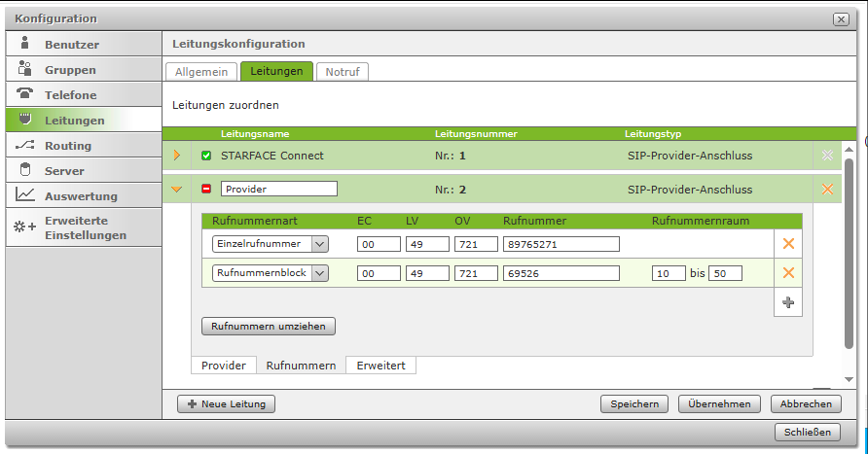Open the Rufnummernblock type dropdown
868x454 pixels.
(x=319, y=273)
